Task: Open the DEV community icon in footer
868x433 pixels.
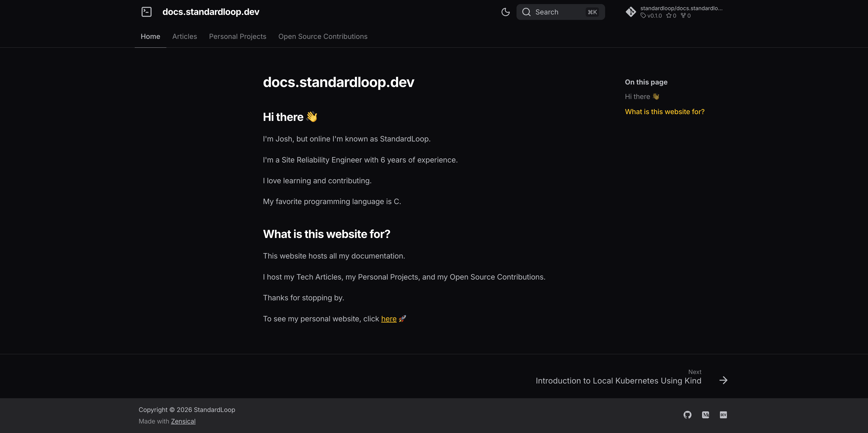Action: pyautogui.click(x=723, y=415)
